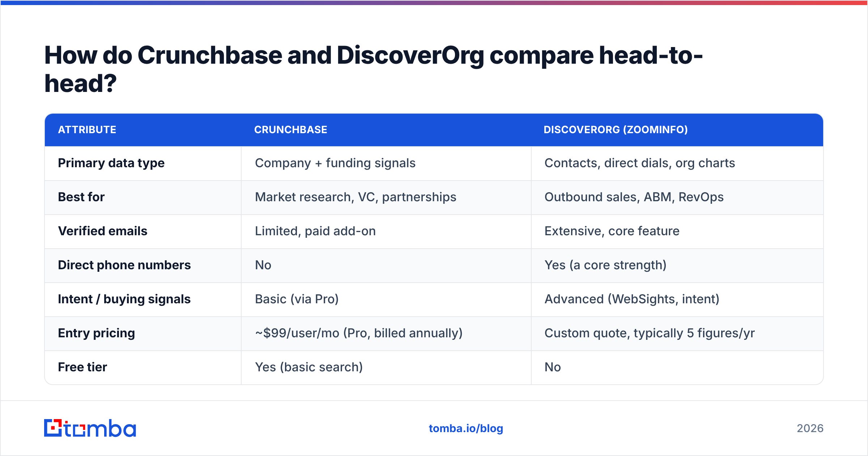
Task: Click 'Outbound sales, ABM, RevOps' cell
Action: [634, 197]
